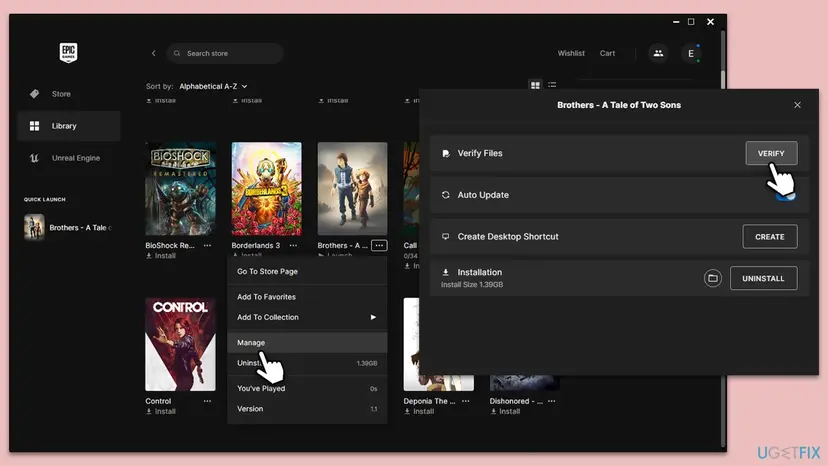The width and height of the screenshot is (828, 466).
Task: Open the Library section in sidebar
Action: [69, 126]
